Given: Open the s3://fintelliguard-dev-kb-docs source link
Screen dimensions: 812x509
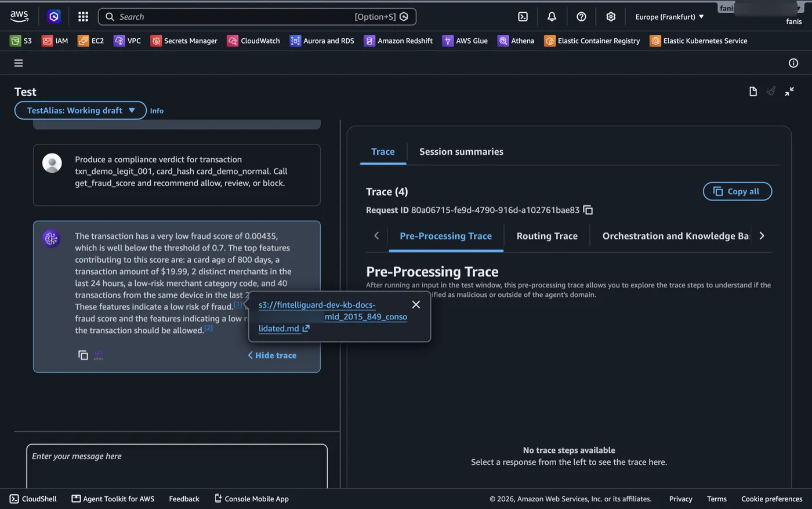Looking at the screenshot, I should coord(333,317).
